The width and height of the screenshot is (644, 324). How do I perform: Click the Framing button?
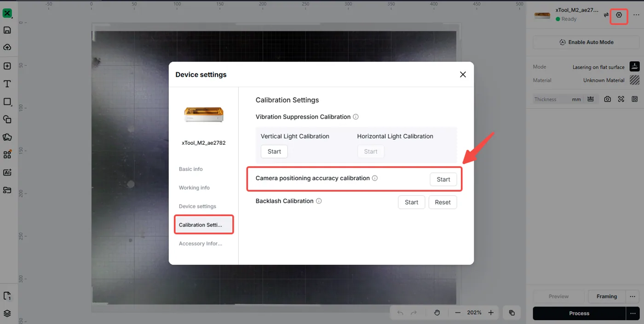(x=607, y=296)
